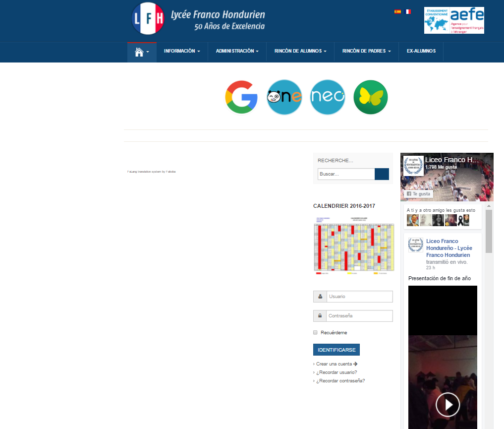Open the post author laurel avatar
504x429 pixels.
coord(416,245)
